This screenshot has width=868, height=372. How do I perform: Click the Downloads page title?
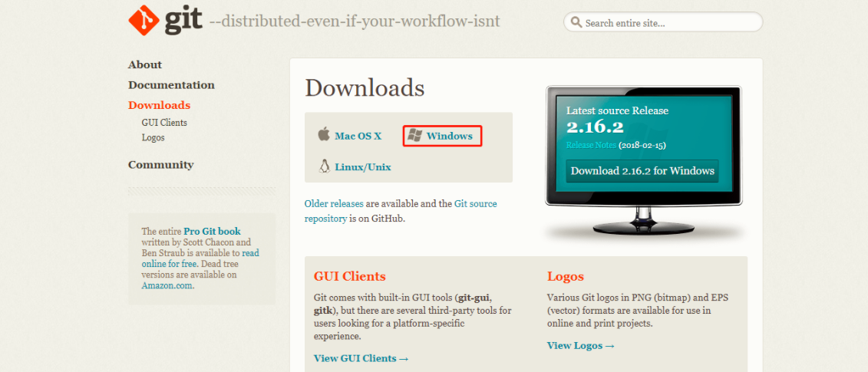(365, 88)
